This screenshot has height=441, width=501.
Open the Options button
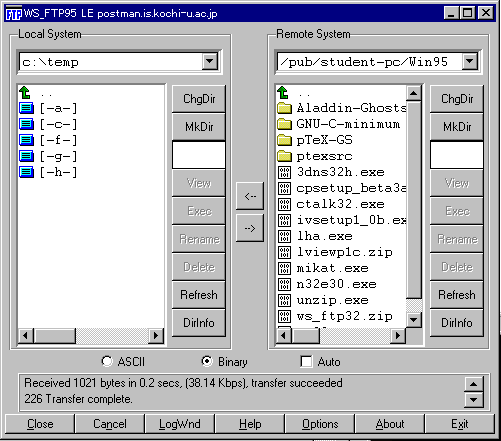[320, 424]
